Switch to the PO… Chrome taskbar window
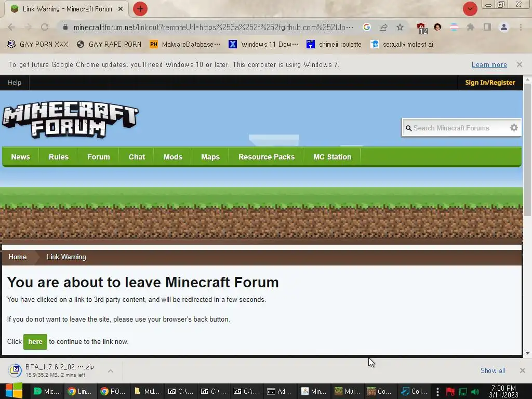 (113, 391)
